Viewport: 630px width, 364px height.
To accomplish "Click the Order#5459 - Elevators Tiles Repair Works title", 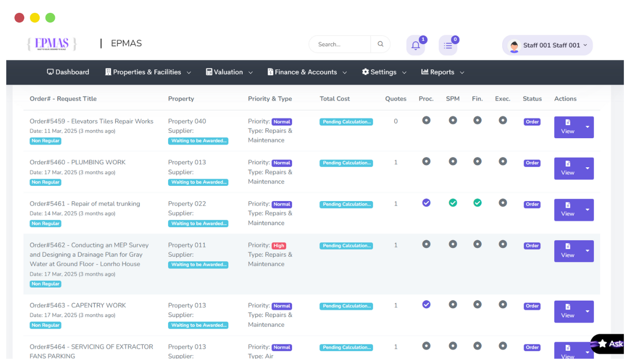I will point(91,121).
